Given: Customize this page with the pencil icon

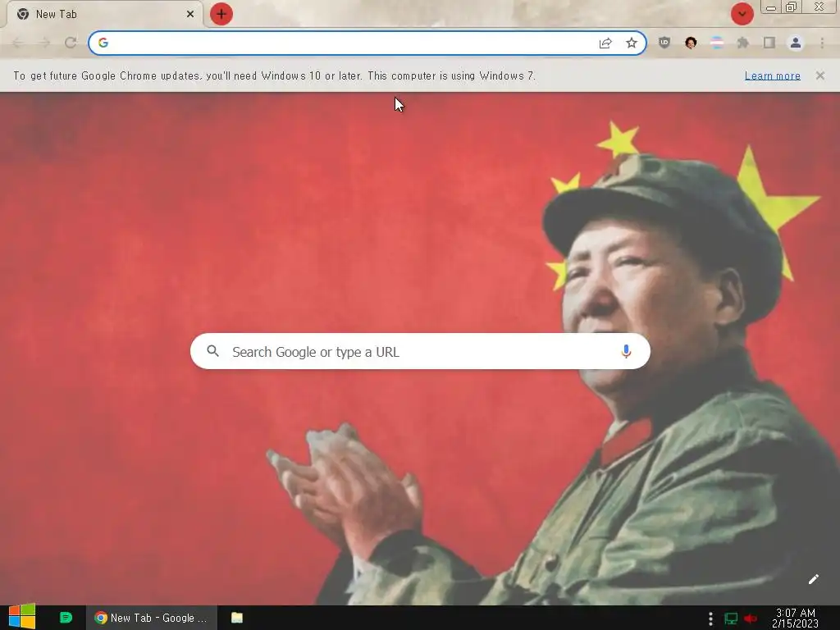Looking at the screenshot, I should pyautogui.click(x=813, y=579).
